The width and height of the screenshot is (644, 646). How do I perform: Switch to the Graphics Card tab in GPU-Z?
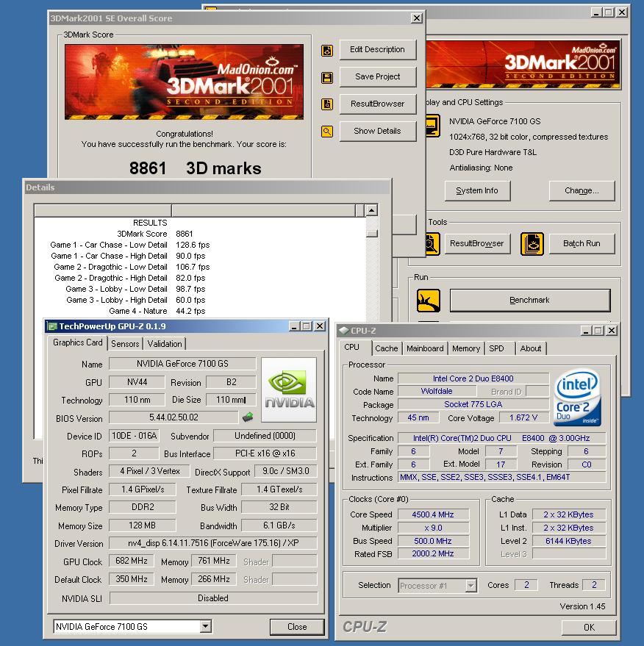(x=77, y=342)
